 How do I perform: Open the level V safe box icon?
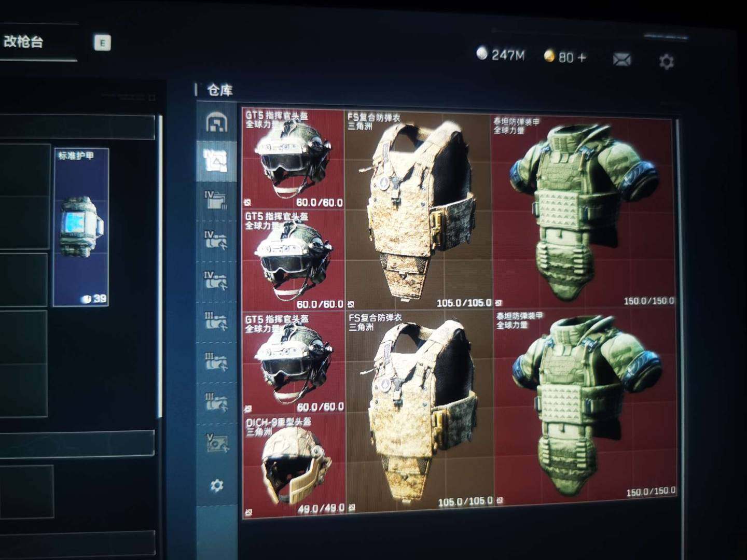coord(216,443)
